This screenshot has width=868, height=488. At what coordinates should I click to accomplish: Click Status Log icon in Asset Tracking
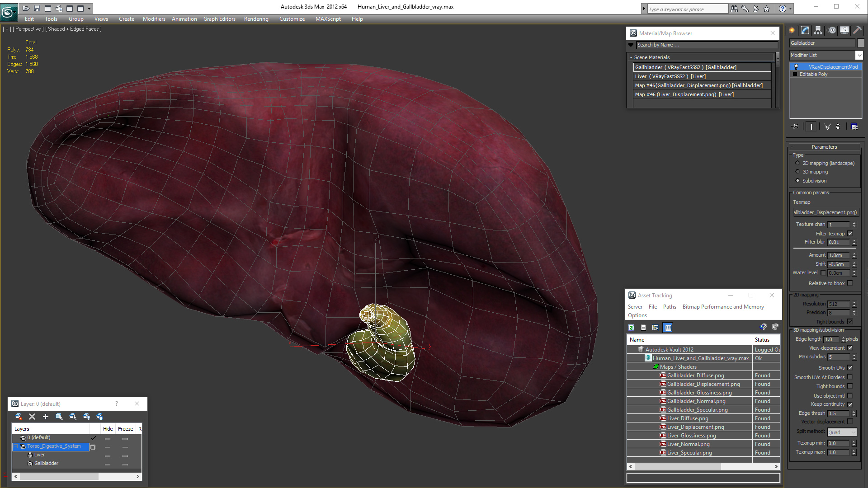point(643,328)
